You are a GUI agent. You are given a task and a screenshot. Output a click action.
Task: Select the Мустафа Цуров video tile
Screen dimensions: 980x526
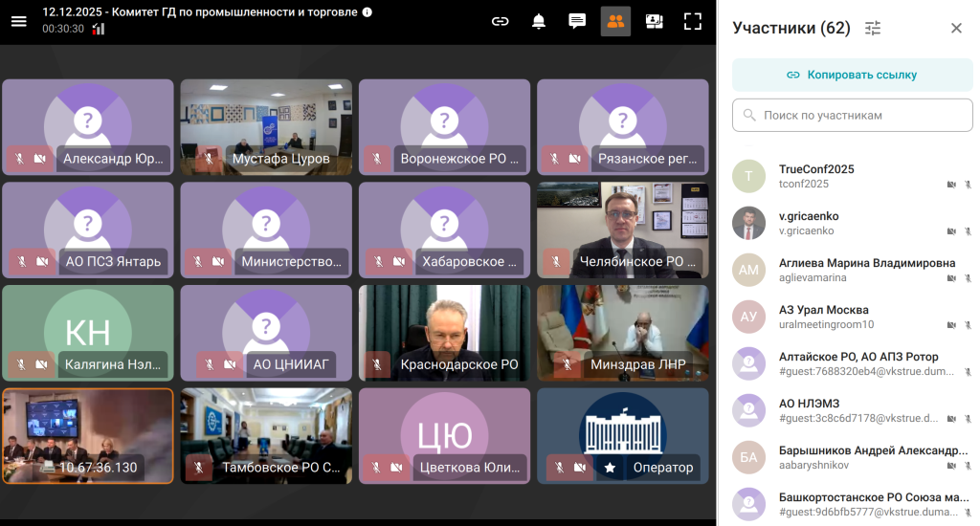(266, 127)
